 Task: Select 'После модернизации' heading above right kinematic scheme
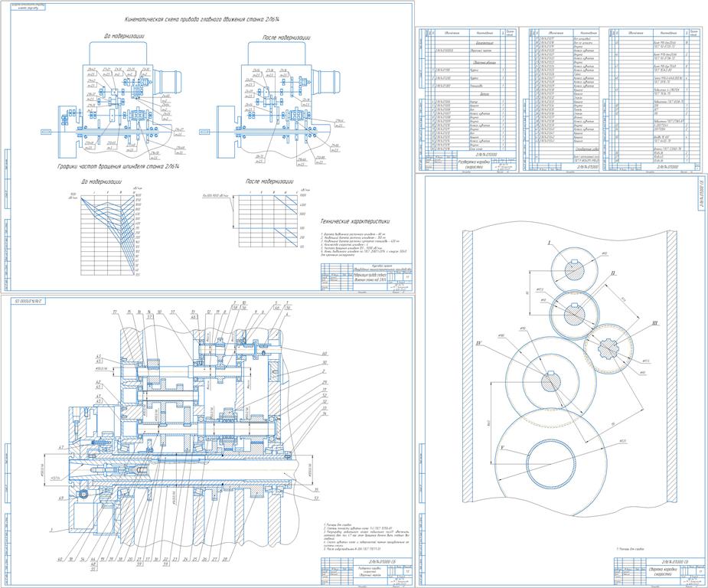[286, 38]
